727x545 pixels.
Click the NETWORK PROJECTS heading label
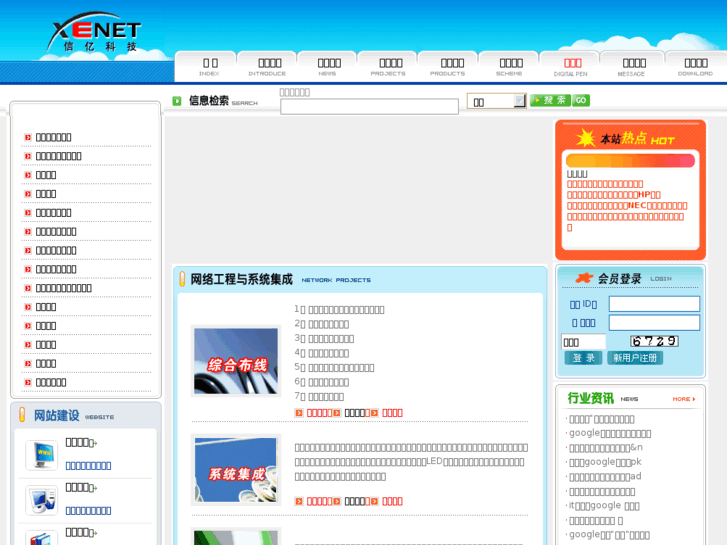tap(336, 280)
